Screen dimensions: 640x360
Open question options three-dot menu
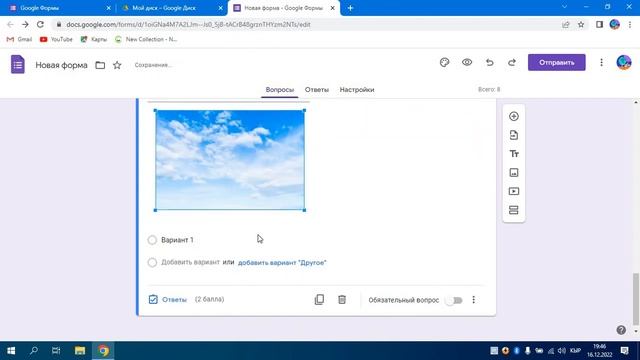pos(473,300)
